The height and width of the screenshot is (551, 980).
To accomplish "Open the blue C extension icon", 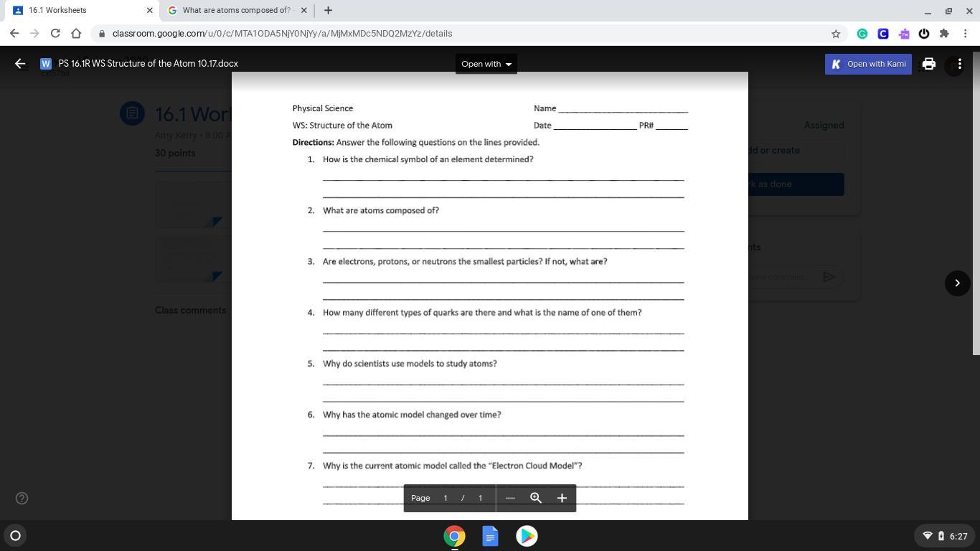I will [883, 34].
